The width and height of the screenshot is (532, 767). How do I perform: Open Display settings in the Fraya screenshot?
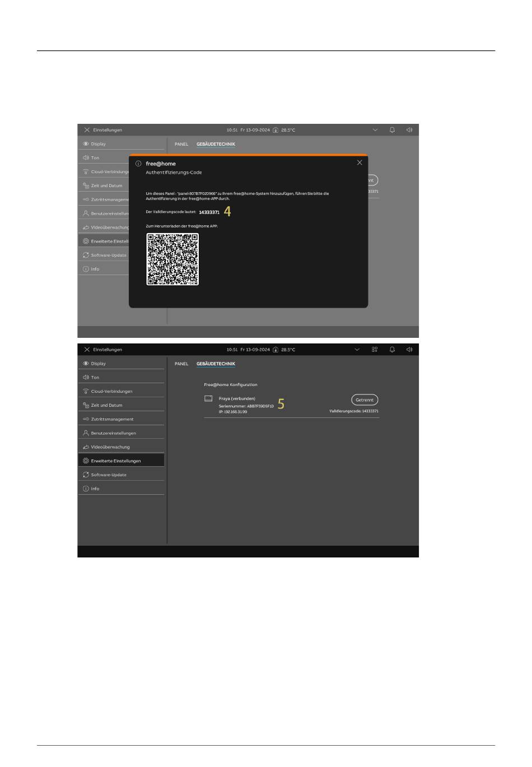tap(122, 364)
